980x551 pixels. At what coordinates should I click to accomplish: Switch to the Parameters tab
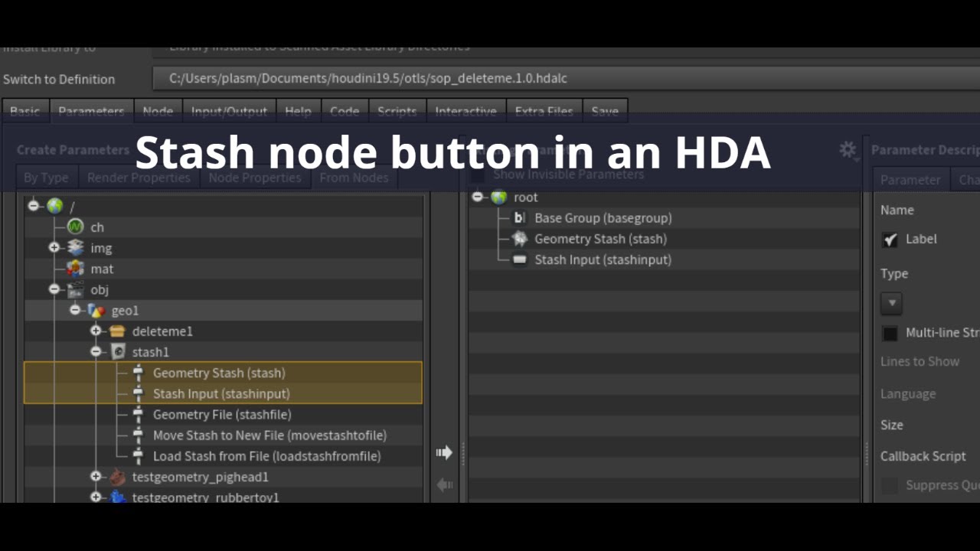(91, 111)
